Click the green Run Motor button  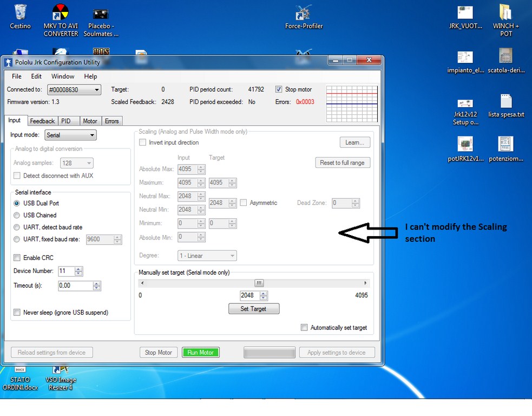tap(201, 353)
